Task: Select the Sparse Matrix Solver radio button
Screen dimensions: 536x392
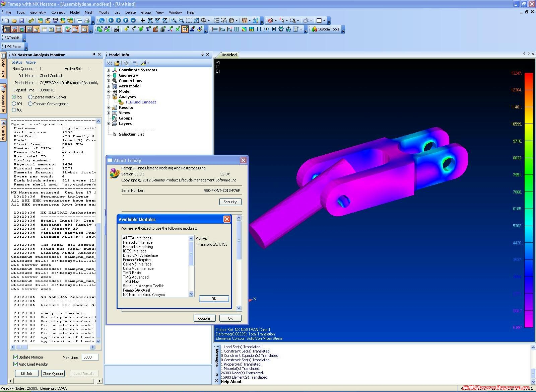Action: [30, 97]
